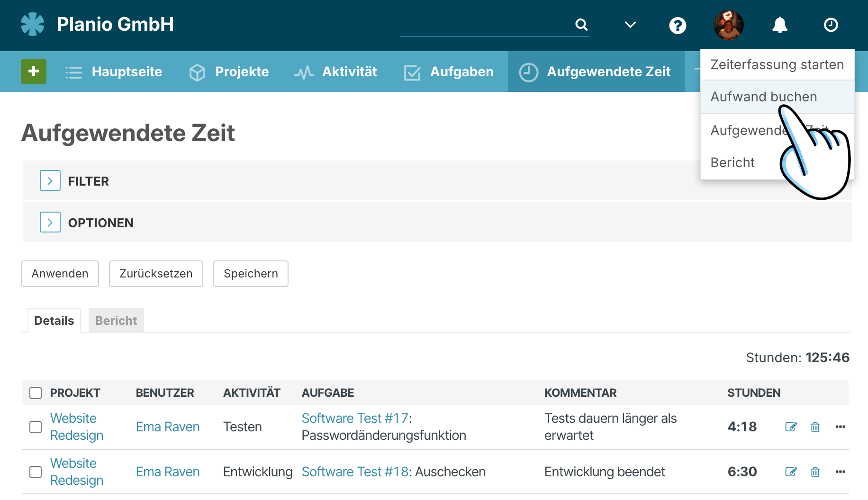This screenshot has height=500, width=868.
Task: Click the 6:30 hours value
Action: (x=742, y=472)
